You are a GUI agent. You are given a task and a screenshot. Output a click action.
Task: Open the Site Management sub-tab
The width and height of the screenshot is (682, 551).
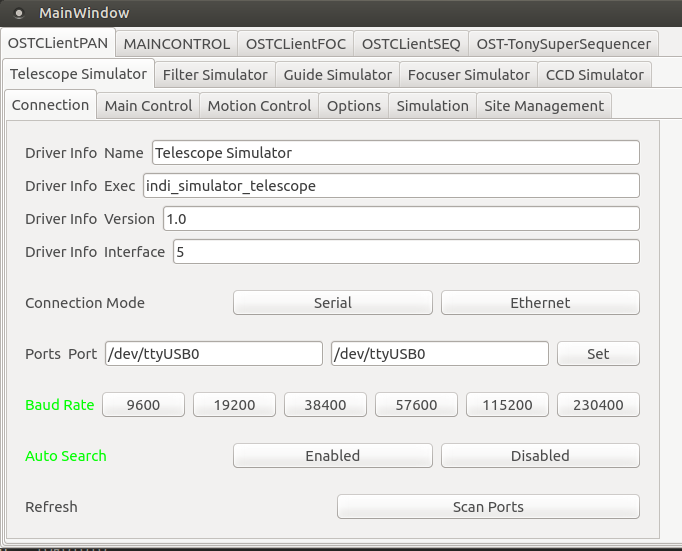point(544,106)
